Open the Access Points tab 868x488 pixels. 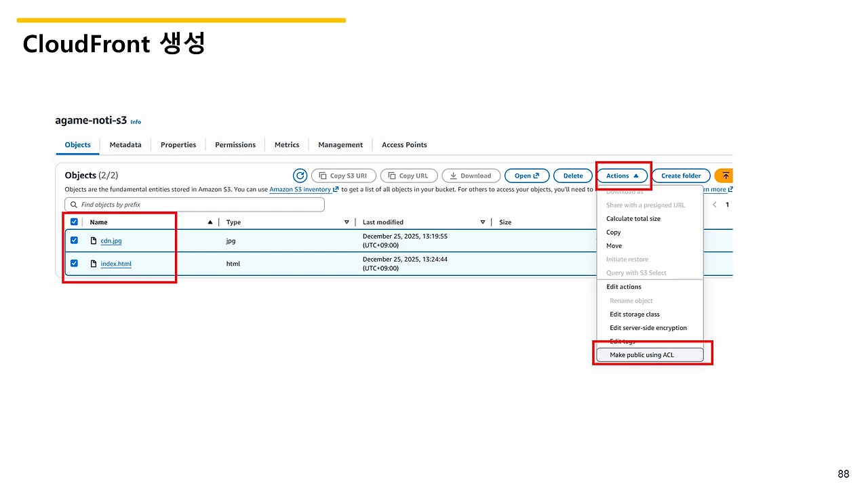pos(404,144)
